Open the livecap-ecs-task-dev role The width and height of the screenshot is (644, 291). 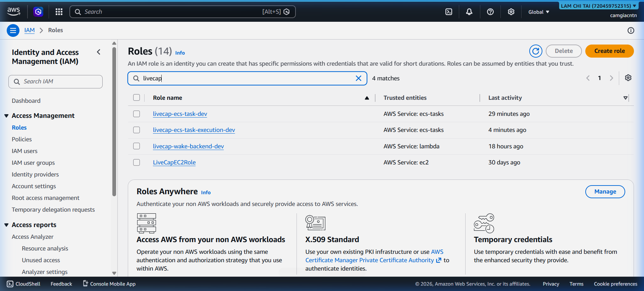180,114
